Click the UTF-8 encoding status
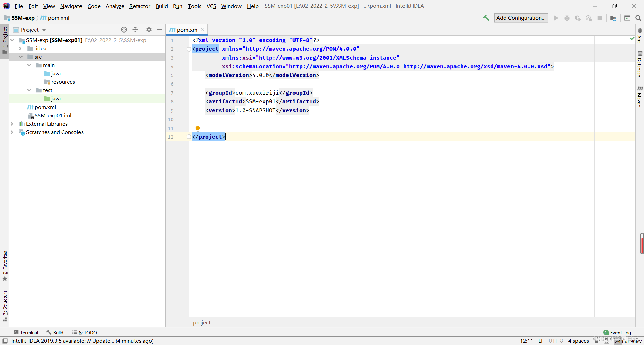 click(556, 341)
